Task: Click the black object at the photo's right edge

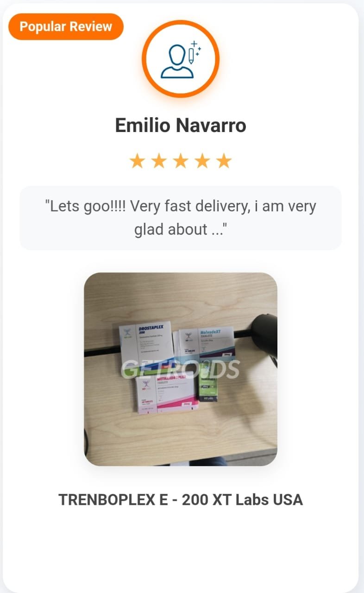Action: coord(264,334)
